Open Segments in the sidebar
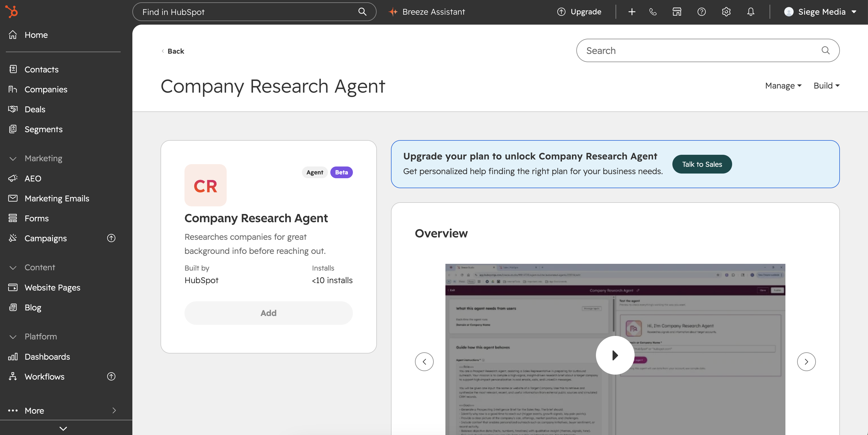Viewport: 868px width, 435px height. (43, 129)
